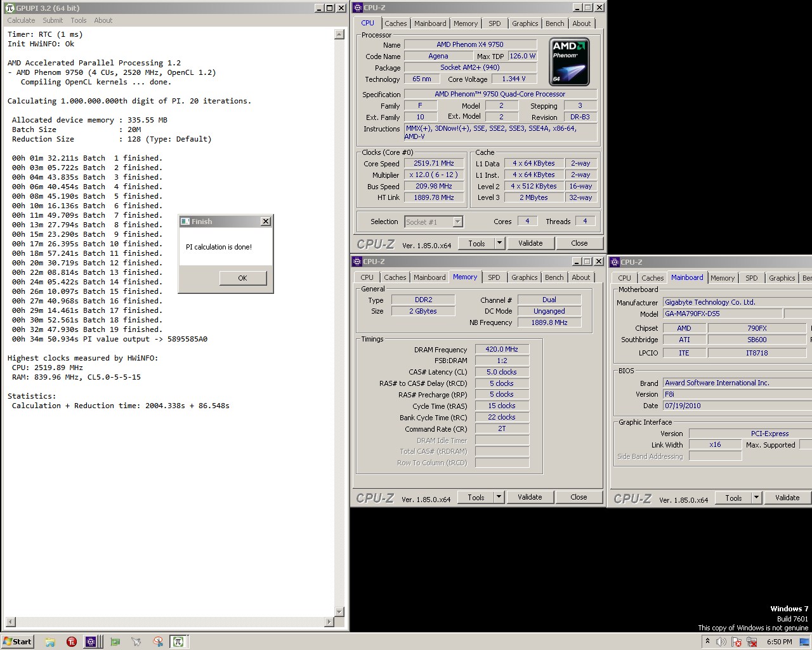Click the Show Desktop tray icon
This screenshot has width=812, height=650.
(804, 642)
